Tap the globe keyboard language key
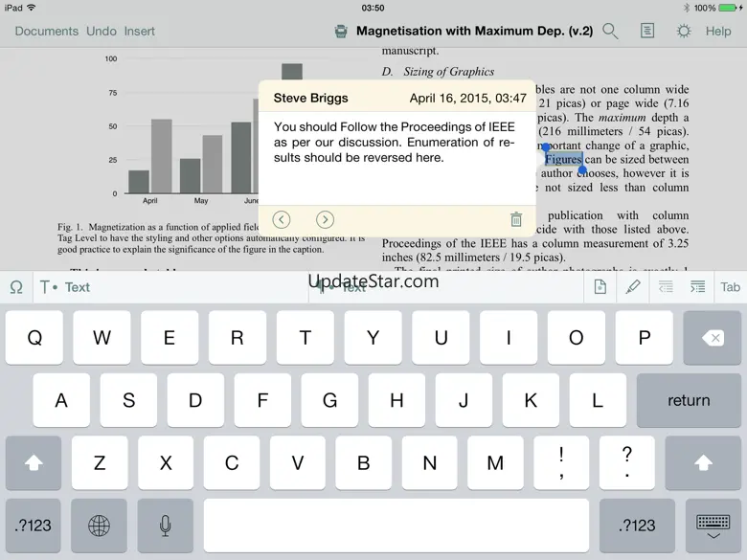This screenshot has height=560, width=747. [99, 526]
